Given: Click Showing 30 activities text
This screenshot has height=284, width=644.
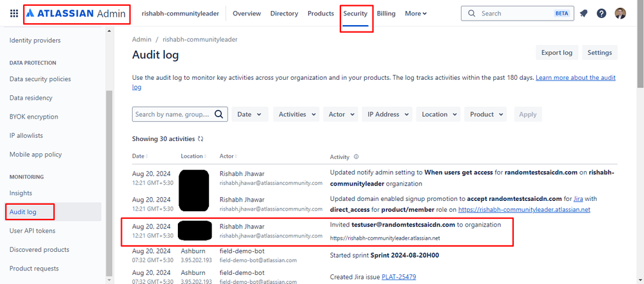Looking at the screenshot, I should click(x=164, y=139).
